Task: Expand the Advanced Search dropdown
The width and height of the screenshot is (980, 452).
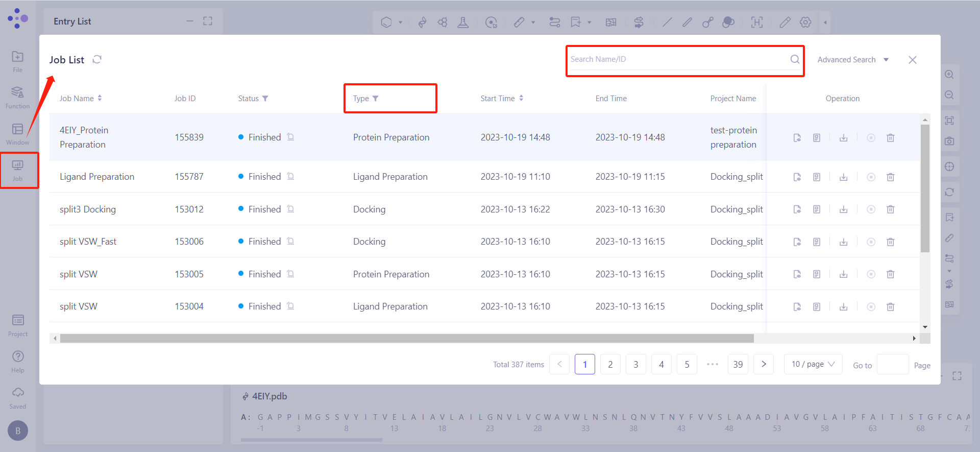Action: [x=852, y=60]
